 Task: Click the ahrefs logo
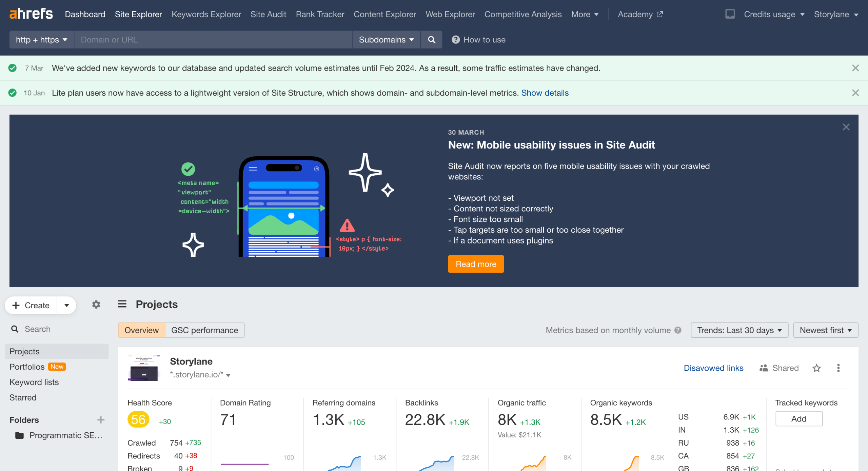[31, 14]
